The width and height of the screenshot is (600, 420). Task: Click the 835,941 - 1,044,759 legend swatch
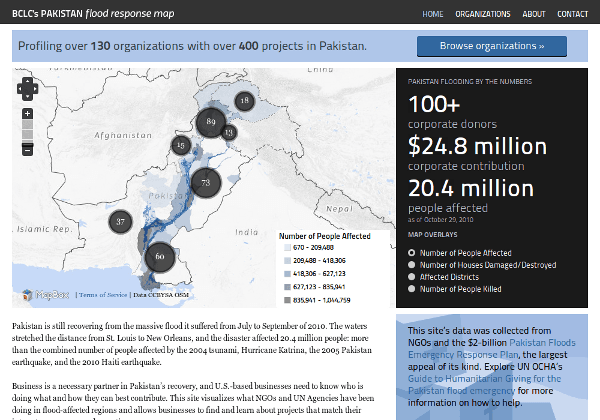click(x=287, y=300)
